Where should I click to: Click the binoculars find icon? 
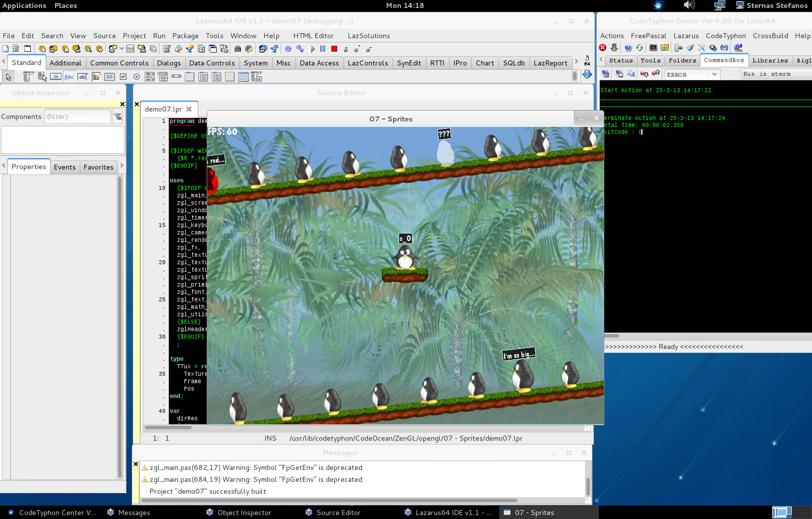point(237,49)
